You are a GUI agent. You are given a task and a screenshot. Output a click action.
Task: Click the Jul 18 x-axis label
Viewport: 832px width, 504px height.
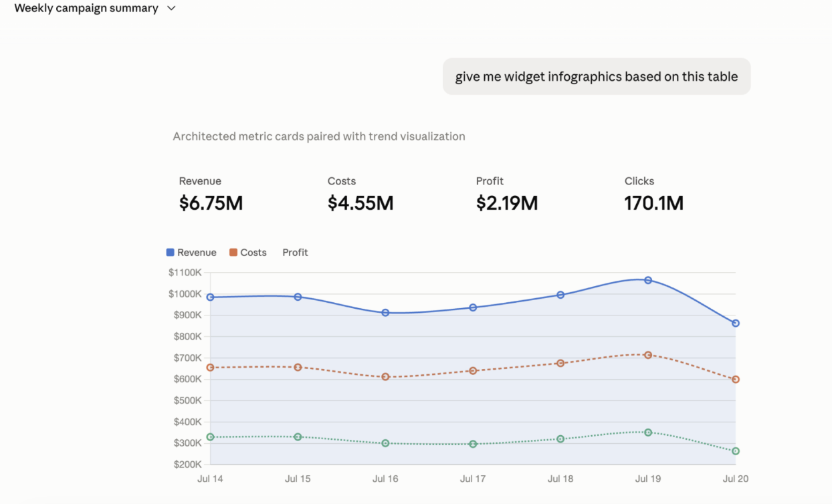pyautogui.click(x=560, y=479)
